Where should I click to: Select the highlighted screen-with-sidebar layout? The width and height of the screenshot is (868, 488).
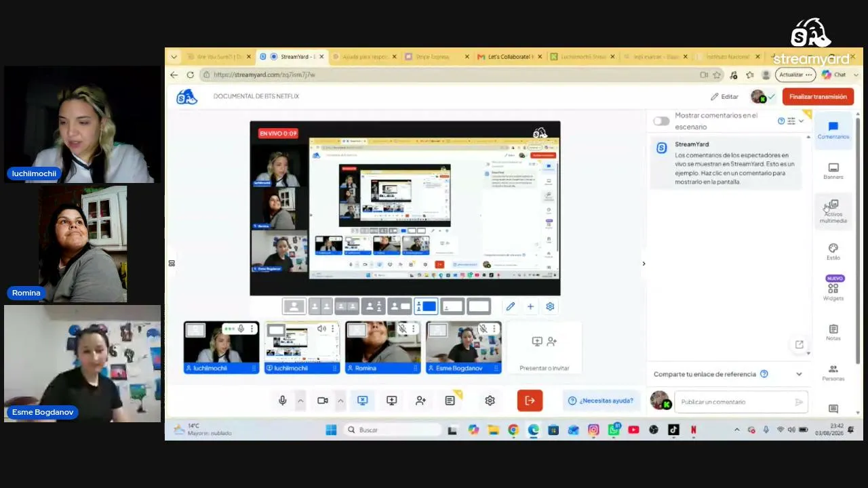point(426,306)
